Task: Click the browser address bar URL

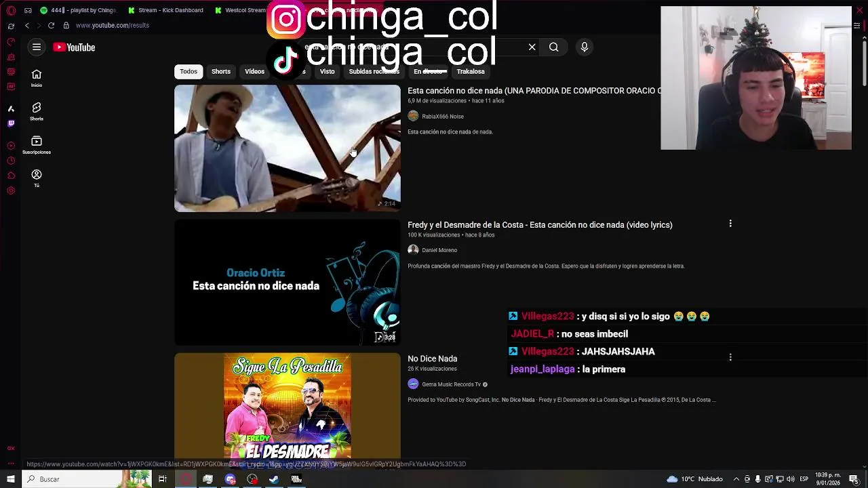Action: click(x=113, y=25)
